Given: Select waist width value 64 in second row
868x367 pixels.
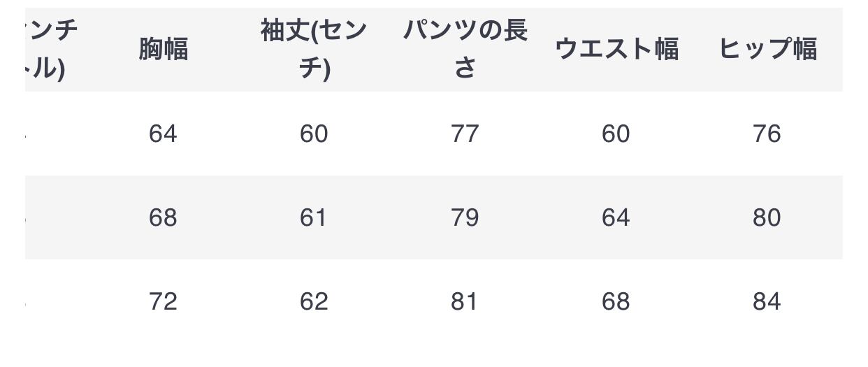Looking at the screenshot, I should 616,217.
